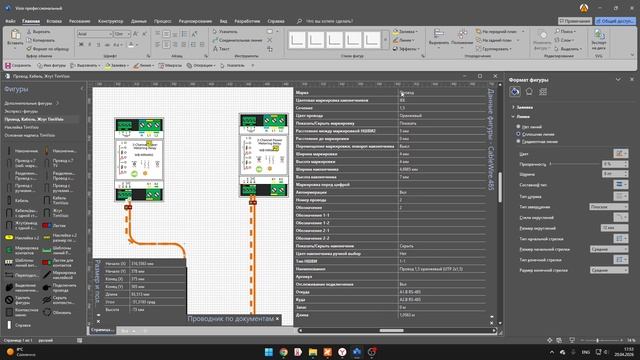Select the Соединительная линия connector tool

pyautogui.click(x=237, y=40)
